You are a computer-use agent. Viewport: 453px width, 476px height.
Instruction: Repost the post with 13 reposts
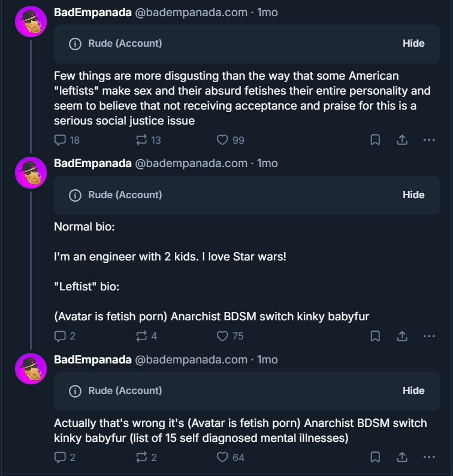141,140
